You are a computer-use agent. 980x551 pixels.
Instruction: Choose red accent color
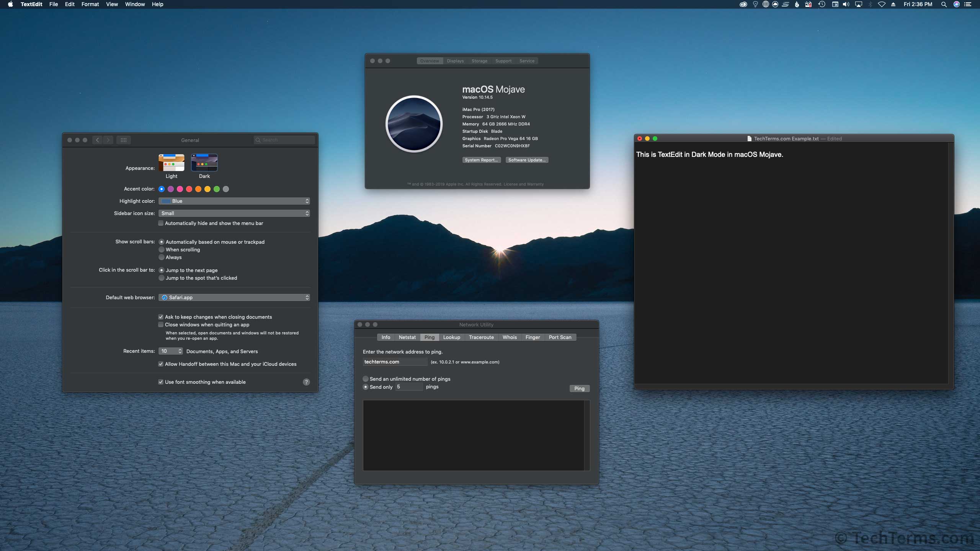pos(189,189)
